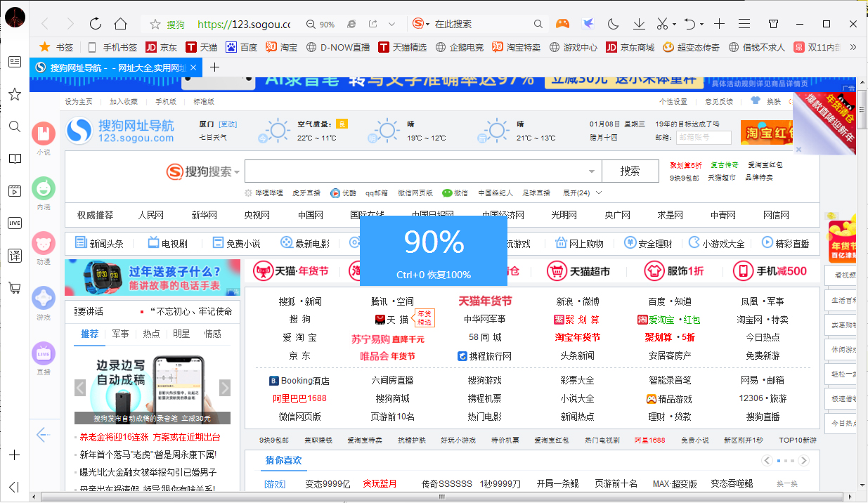Image resolution: width=868 pixels, height=503 pixels.
Task: Click the 游戏 icon in the left panel
Action: pyautogui.click(x=44, y=298)
